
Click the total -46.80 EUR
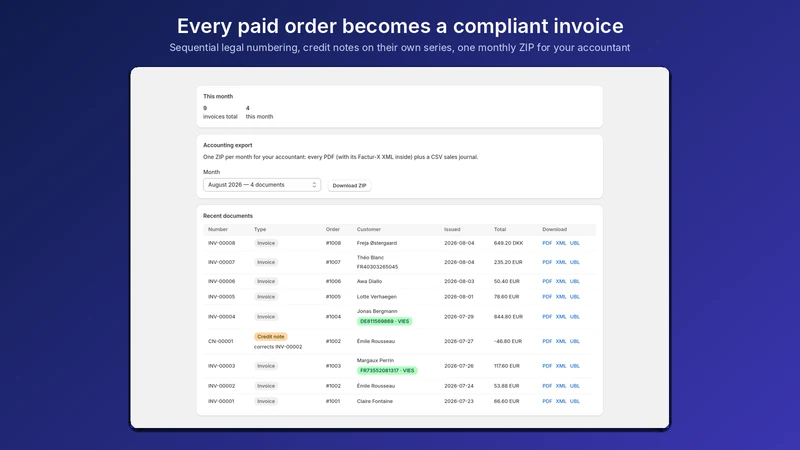[508, 341]
